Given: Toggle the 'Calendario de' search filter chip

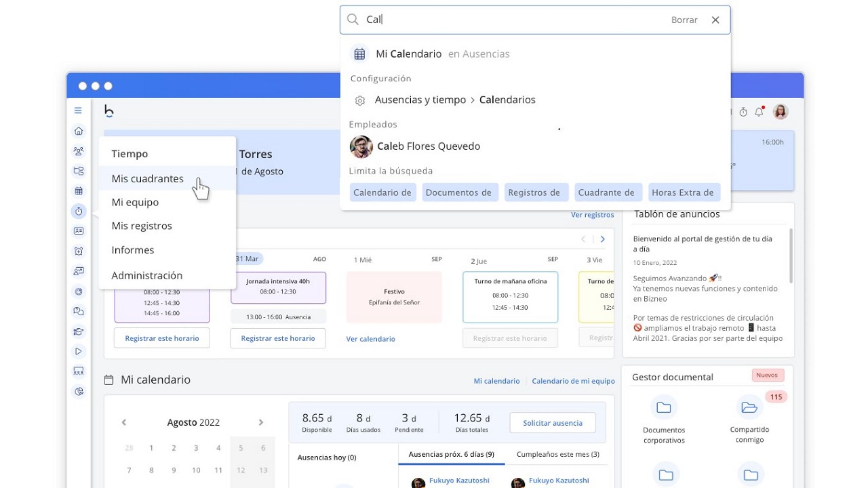Looking at the screenshot, I should 382,192.
